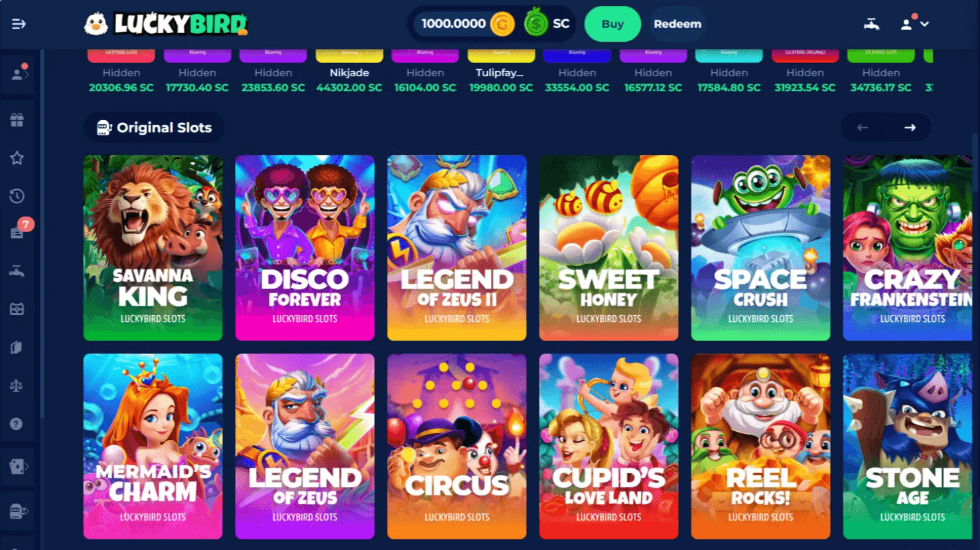The image size is (980, 550).
Task: Click the faucet icon in top header
Action: [872, 24]
